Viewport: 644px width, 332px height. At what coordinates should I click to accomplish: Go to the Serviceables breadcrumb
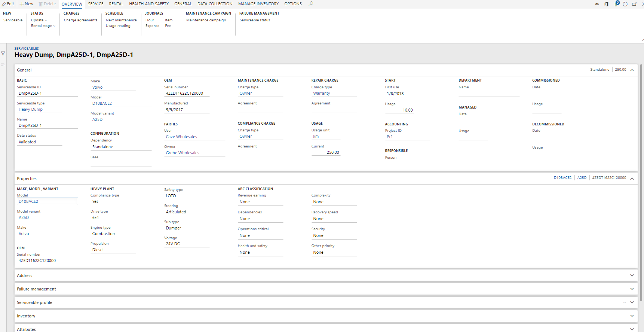tap(27, 49)
